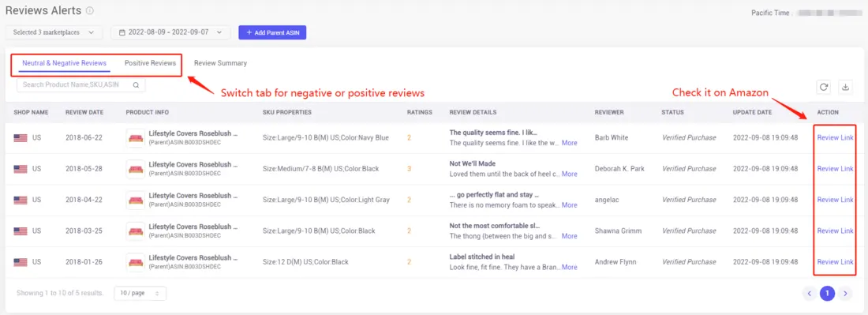Open the Selected 3 marketplaces dropdown
This screenshot has height=315, width=868.
point(54,32)
